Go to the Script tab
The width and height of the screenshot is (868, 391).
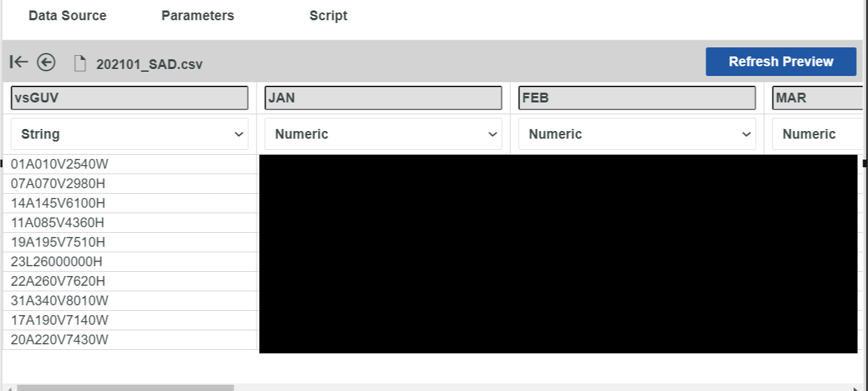coord(328,15)
